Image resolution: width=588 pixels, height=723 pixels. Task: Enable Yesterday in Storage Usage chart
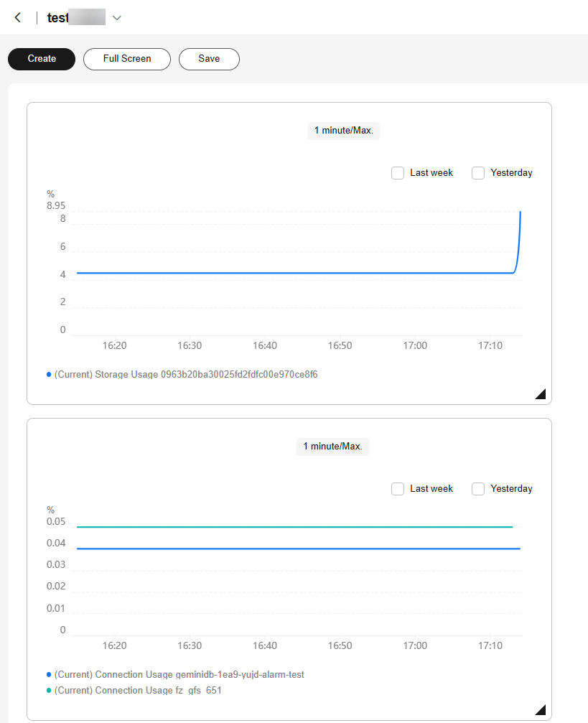478,173
